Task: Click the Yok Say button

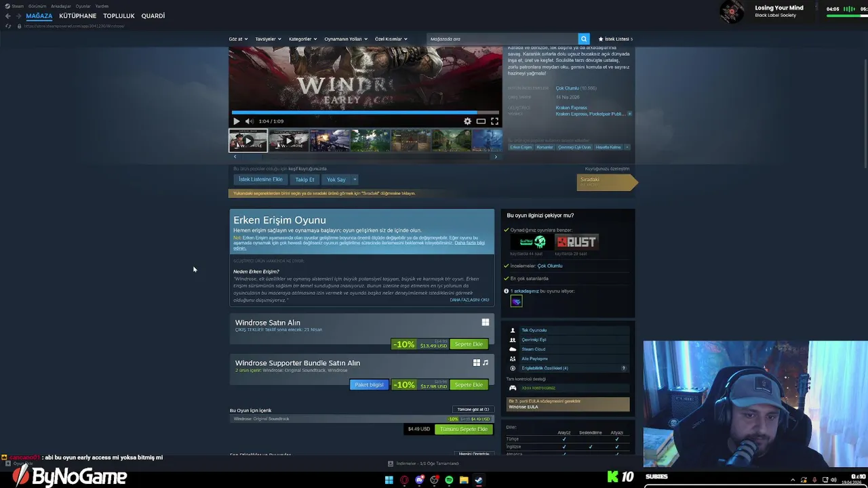Action: click(336, 179)
